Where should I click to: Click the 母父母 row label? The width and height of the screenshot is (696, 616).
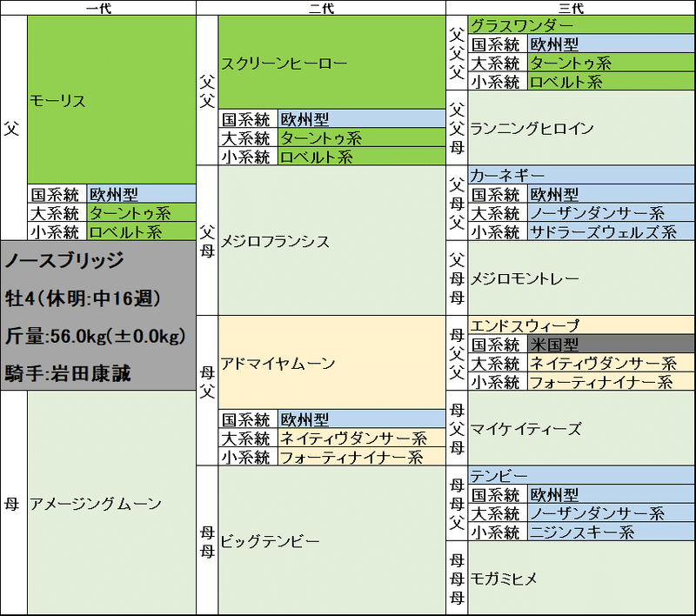tap(457, 428)
